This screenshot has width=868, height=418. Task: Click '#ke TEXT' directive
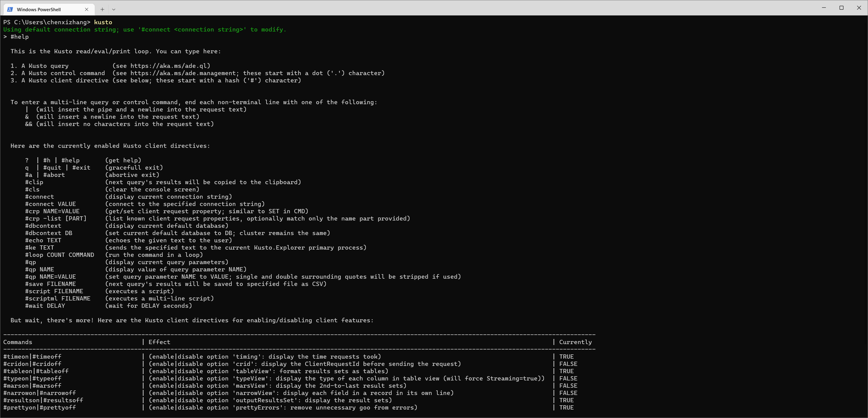point(39,247)
